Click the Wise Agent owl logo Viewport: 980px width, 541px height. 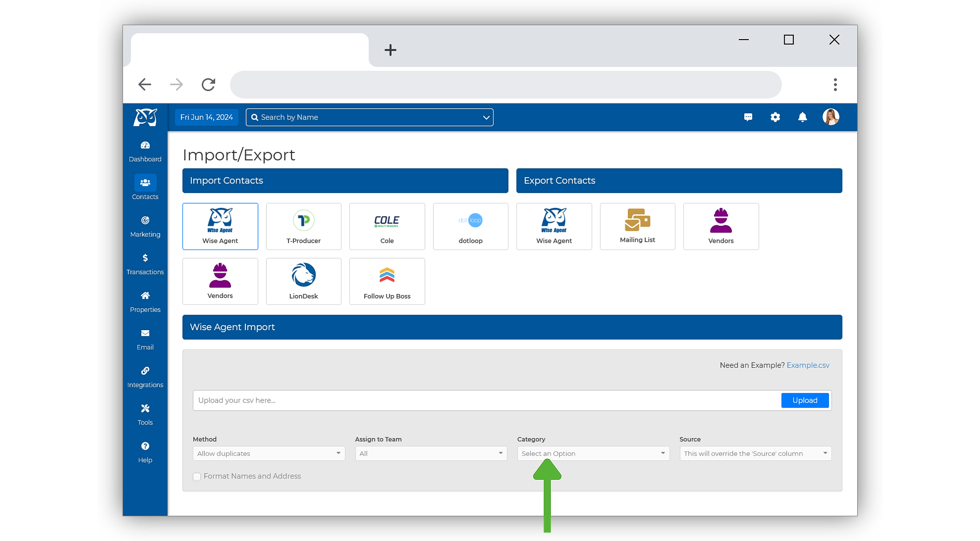145,117
